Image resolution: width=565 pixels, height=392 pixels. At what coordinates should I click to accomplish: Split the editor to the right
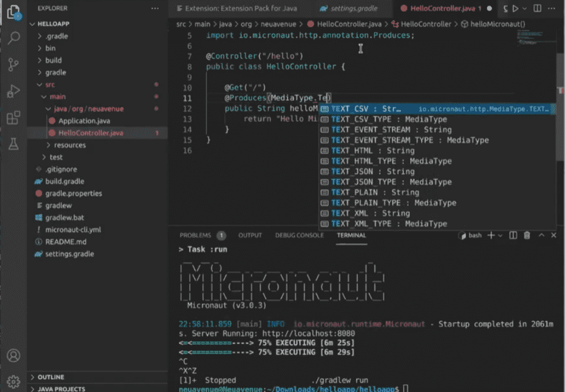point(537,8)
